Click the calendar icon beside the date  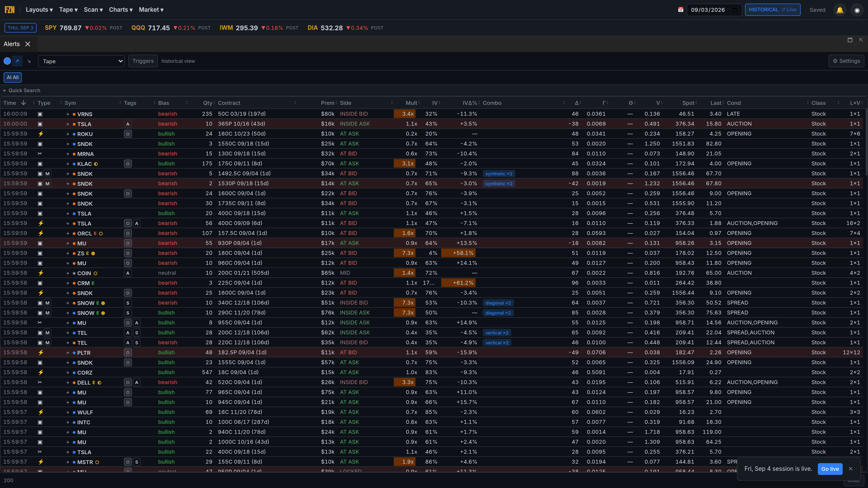click(x=681, y=10)
